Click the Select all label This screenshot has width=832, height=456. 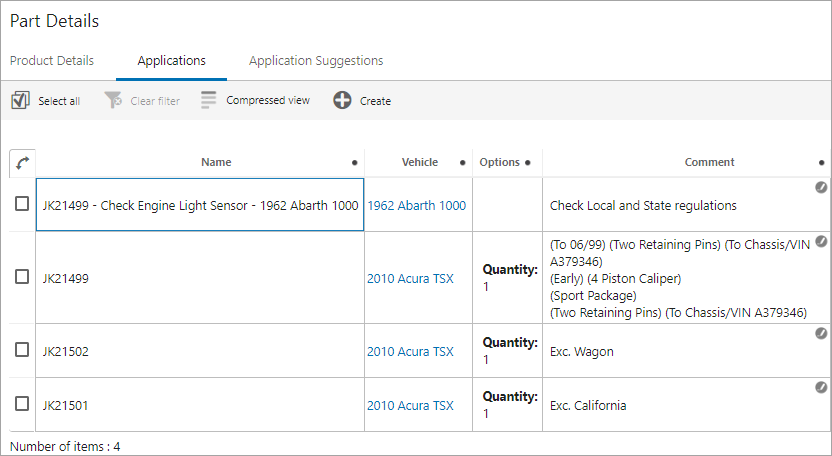pyautogui.click(x=59, y=101)
